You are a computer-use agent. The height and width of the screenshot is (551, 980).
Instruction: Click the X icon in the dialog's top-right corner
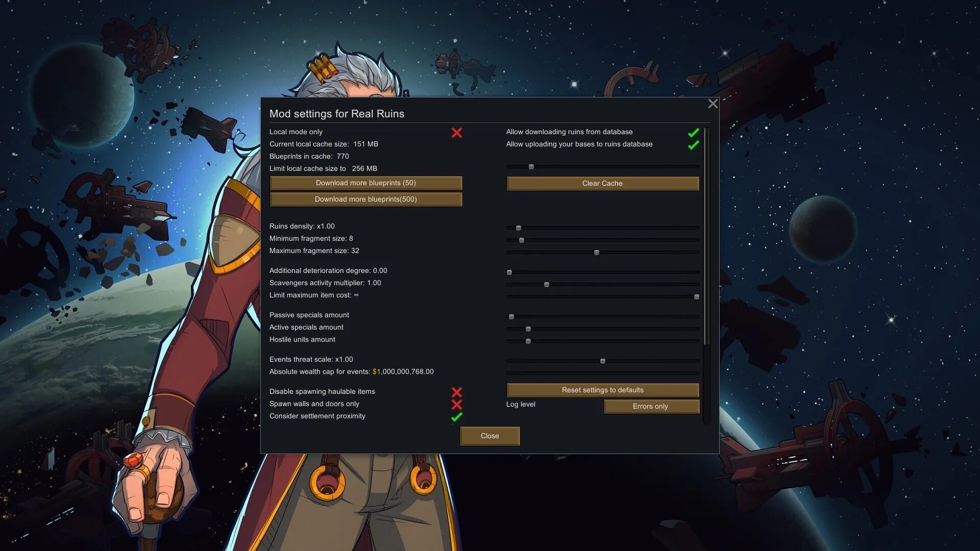713,104
